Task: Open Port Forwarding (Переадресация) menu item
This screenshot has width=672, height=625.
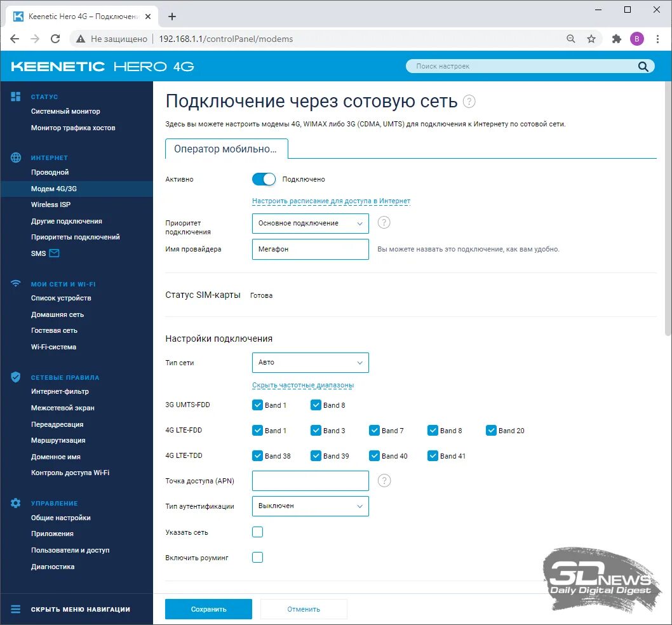Action: click(x=57, y=424)
